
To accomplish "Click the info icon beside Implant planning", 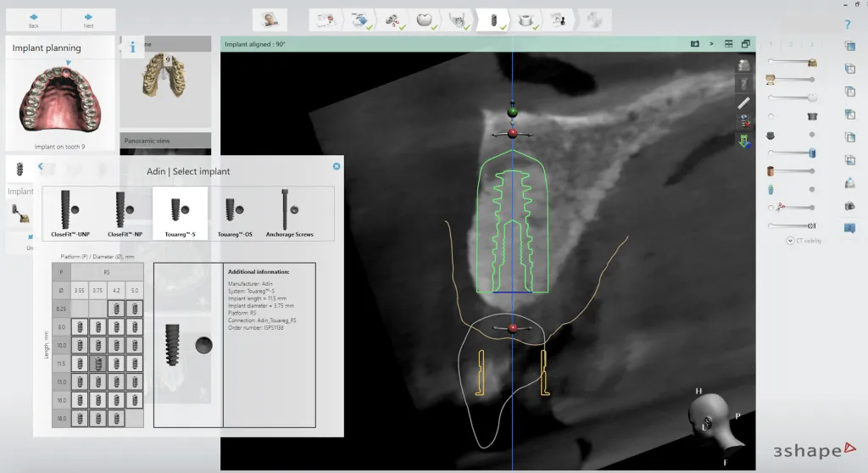I will [x=132, y=47].
